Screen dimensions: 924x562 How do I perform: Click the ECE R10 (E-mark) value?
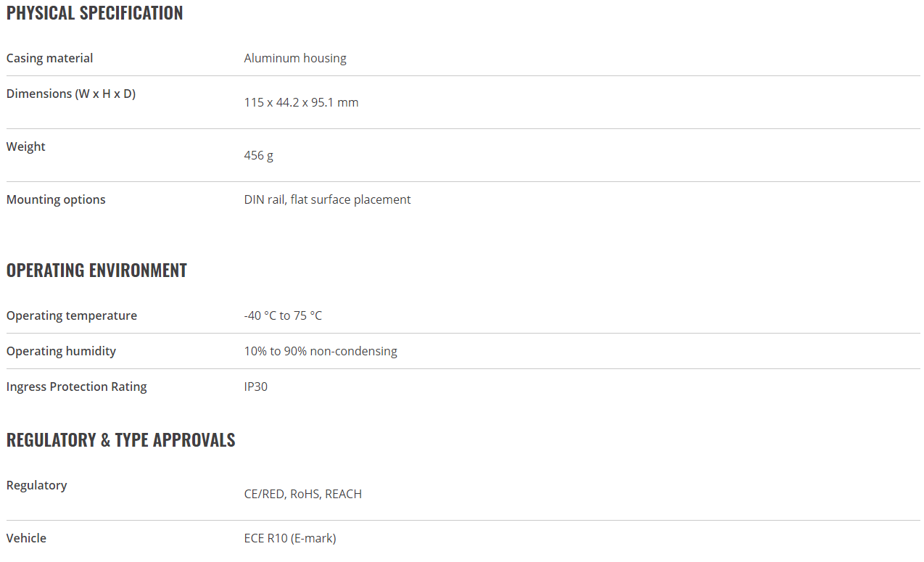[x=290, y=538]
